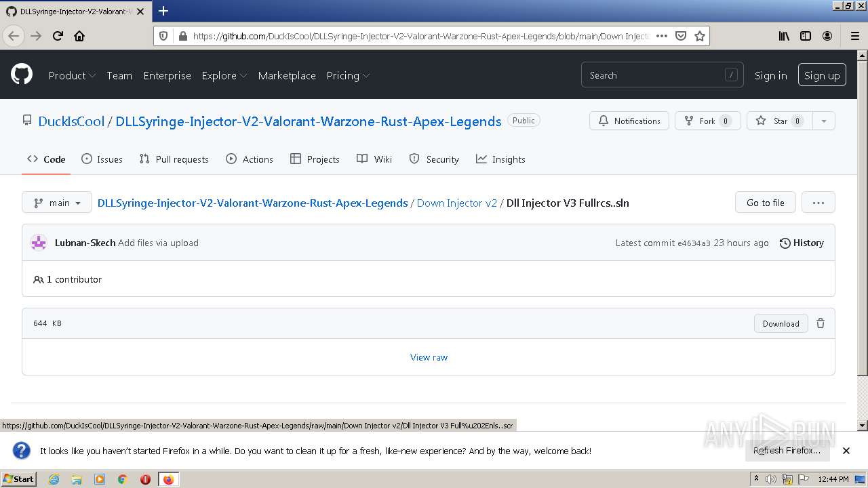This screenshot has width=868, height=488.
Task: Go back with the browser back arrow
Action: (x=14, y=36)
